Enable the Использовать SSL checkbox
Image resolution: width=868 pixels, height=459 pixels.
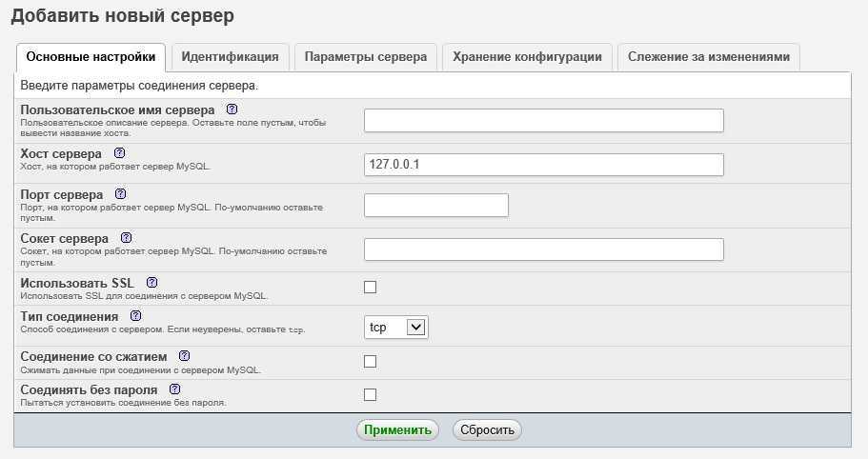tap(371, 287)
